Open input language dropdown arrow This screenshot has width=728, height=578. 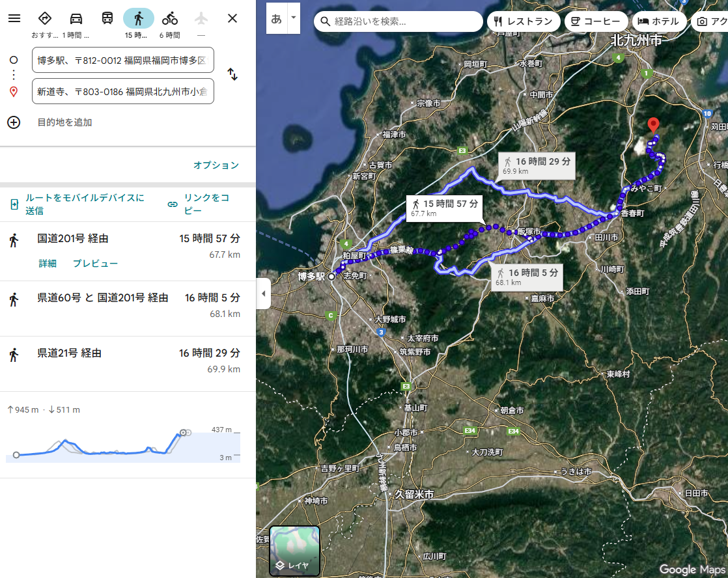tap(293, 18)
